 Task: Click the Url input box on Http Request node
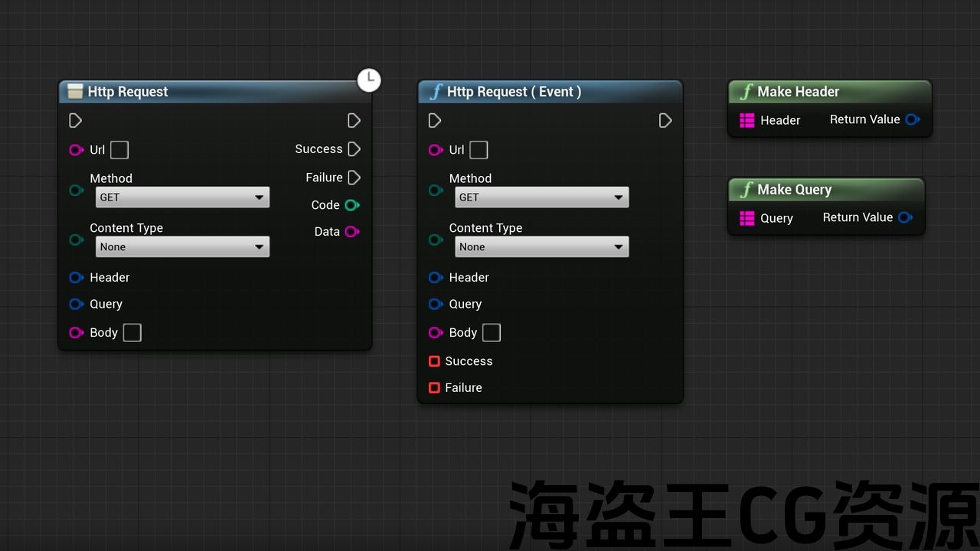119,150
